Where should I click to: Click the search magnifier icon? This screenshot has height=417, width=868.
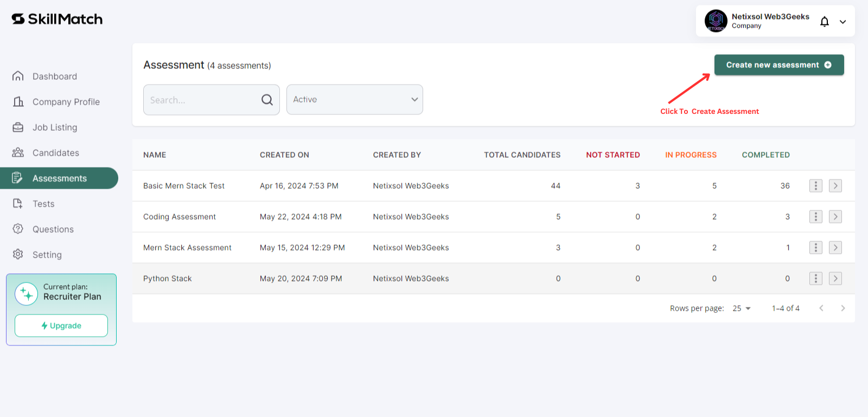click(267, 100)
